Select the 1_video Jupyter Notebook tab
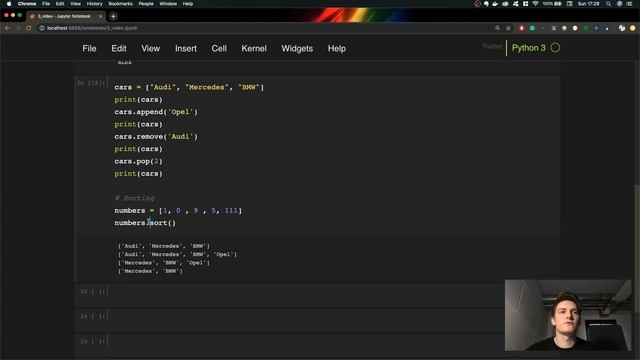The height and width of the screenshot is (360, 640). [64, 16]
